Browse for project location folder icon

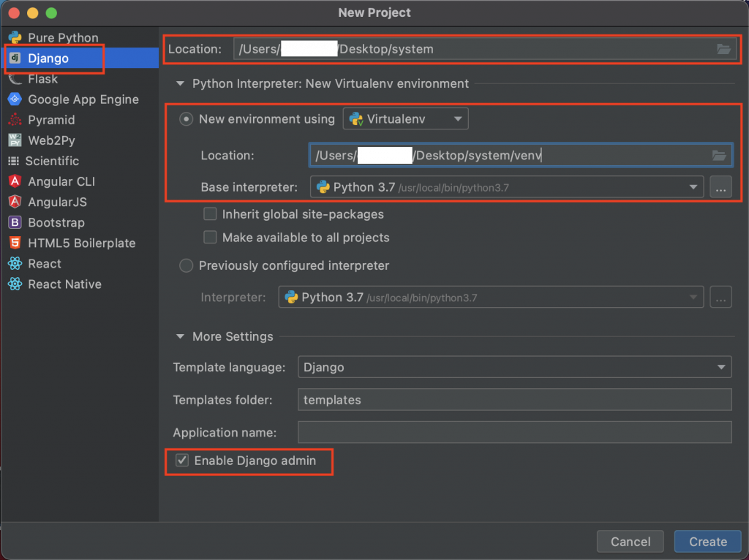pos(723,49)
